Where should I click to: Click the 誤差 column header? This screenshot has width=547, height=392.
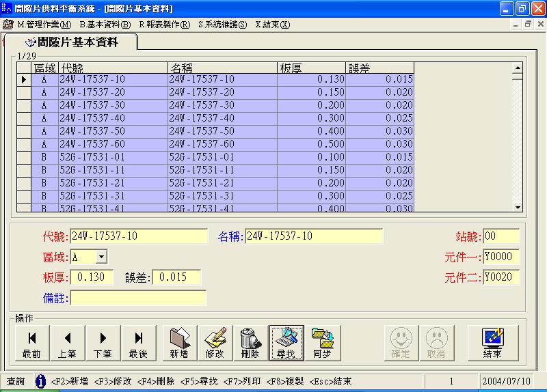(x=380, y=68)
